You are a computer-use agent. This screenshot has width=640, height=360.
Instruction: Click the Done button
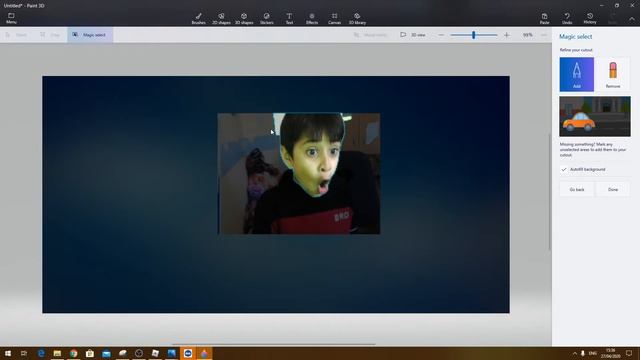[613, 189]
